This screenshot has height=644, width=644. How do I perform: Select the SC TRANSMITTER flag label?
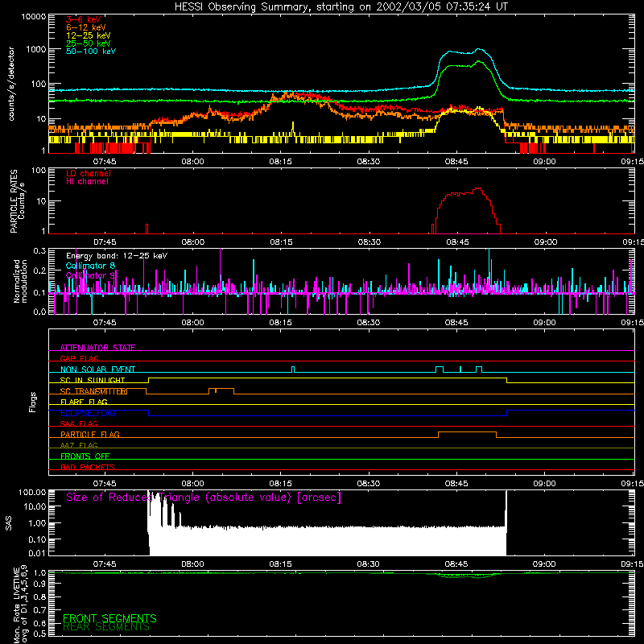(x=93, y=391)
